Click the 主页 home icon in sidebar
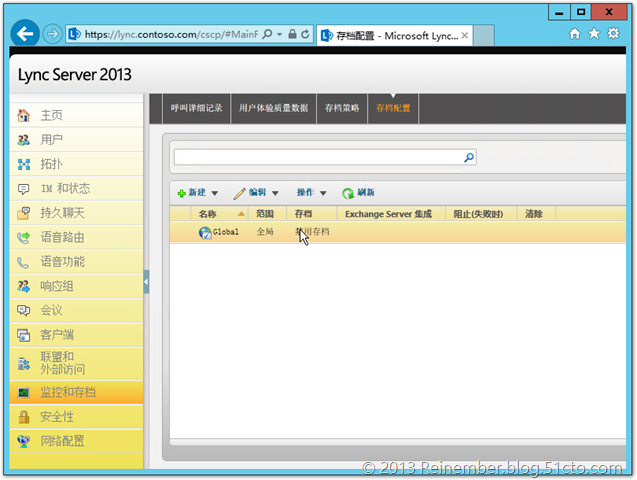 click(23, 116)
